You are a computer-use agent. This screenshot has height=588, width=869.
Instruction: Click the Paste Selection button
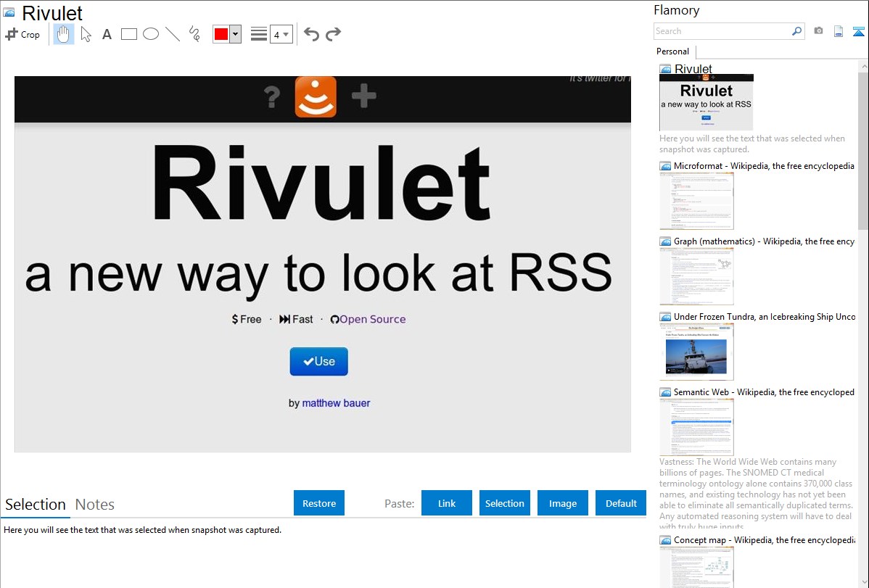[505, 503]
